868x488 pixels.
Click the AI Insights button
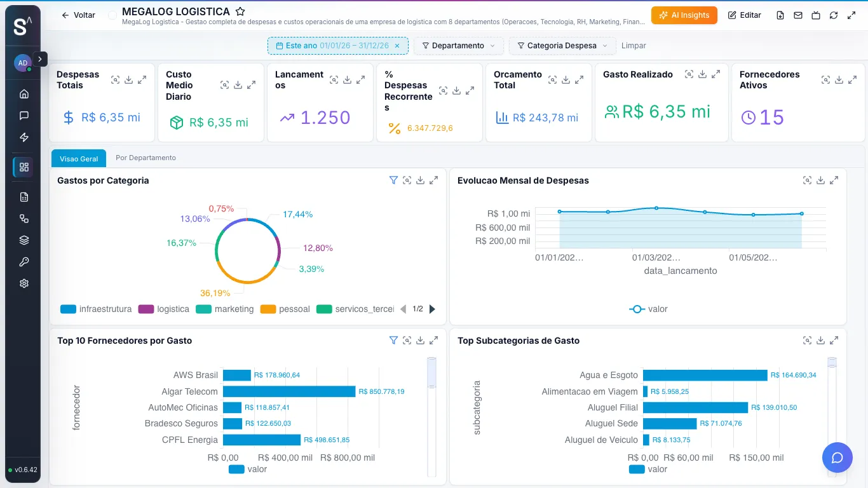pyautogui.click(x=684, y=15)
